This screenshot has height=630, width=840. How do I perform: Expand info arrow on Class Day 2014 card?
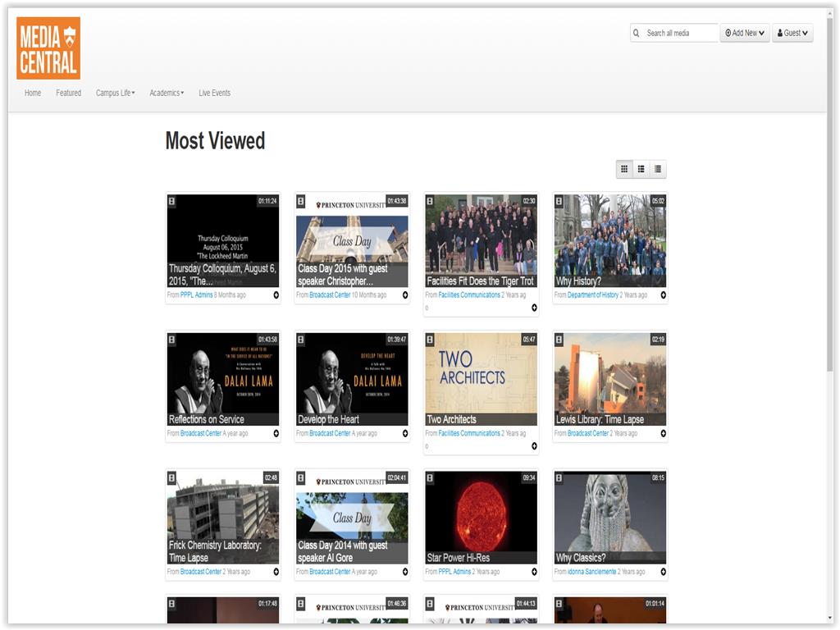tap(405, 572)
